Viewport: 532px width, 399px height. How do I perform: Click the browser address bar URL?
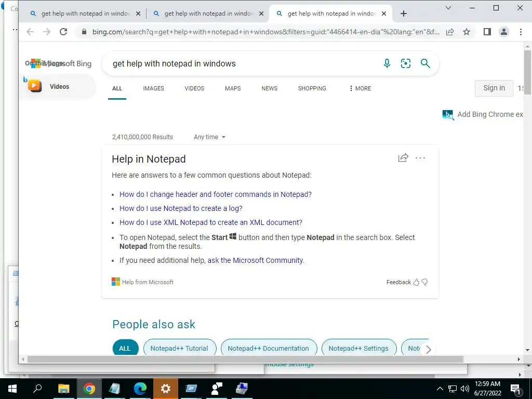tap(265, 32)
